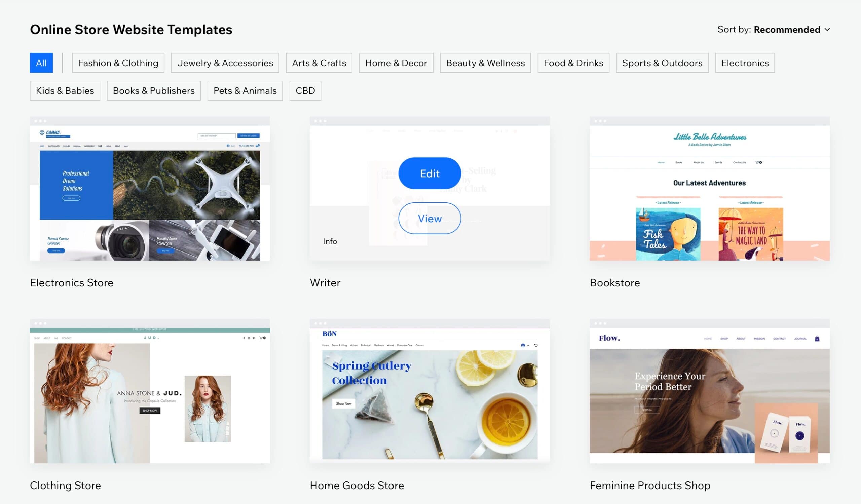The height and width of the screenshot is (504, 861).
Task: Click the cart icon in the JUD clothing template
Action: (262, 338)
